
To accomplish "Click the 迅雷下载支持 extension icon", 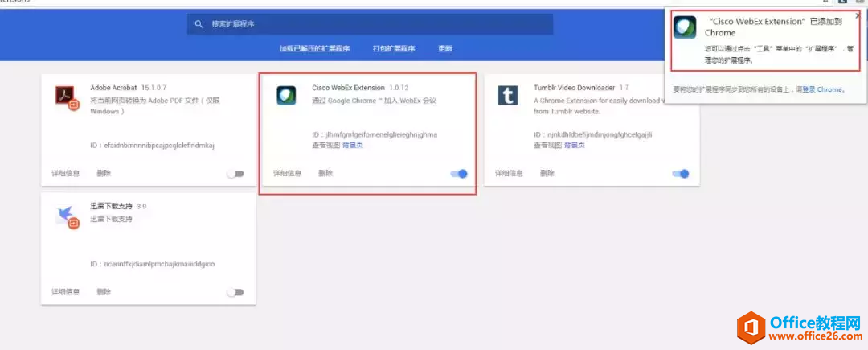I will pos(68,216).
